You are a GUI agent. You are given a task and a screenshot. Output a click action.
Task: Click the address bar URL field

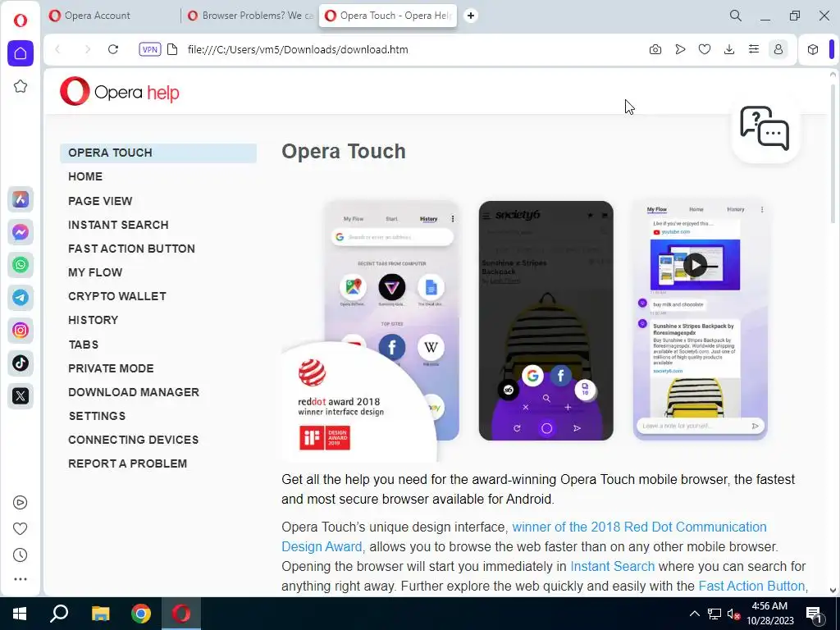coord(297,49)
